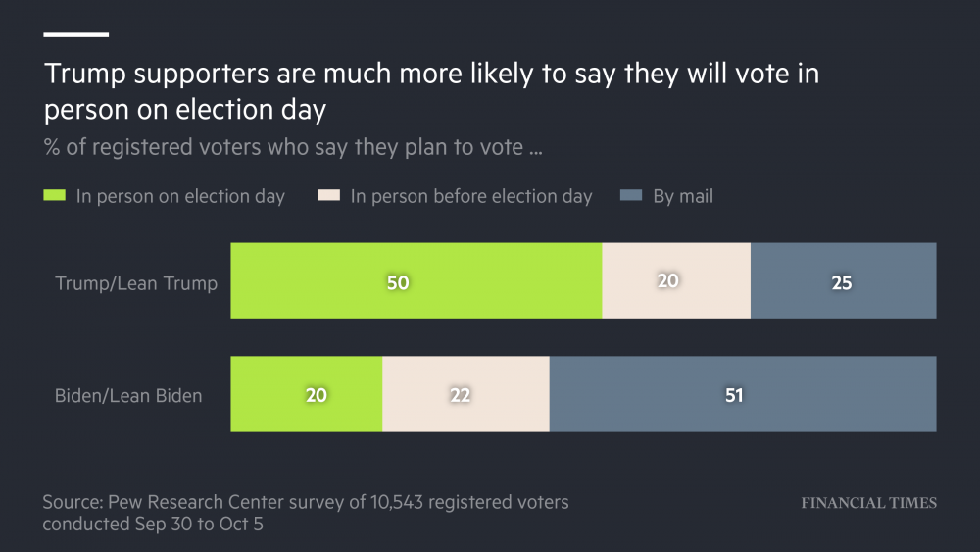
Task: Click the white line above the title
Action: pos(75,34)
